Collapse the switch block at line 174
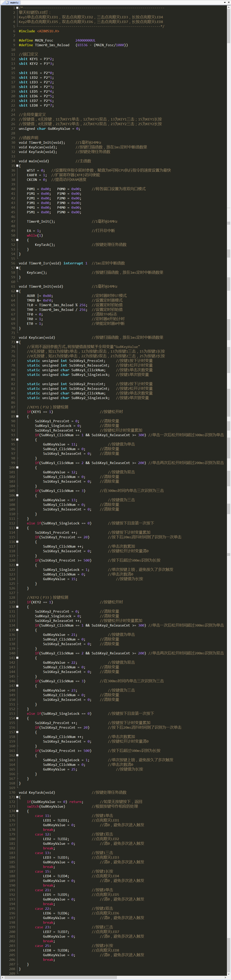Screen dimensions: 231x980 point(17,811)
